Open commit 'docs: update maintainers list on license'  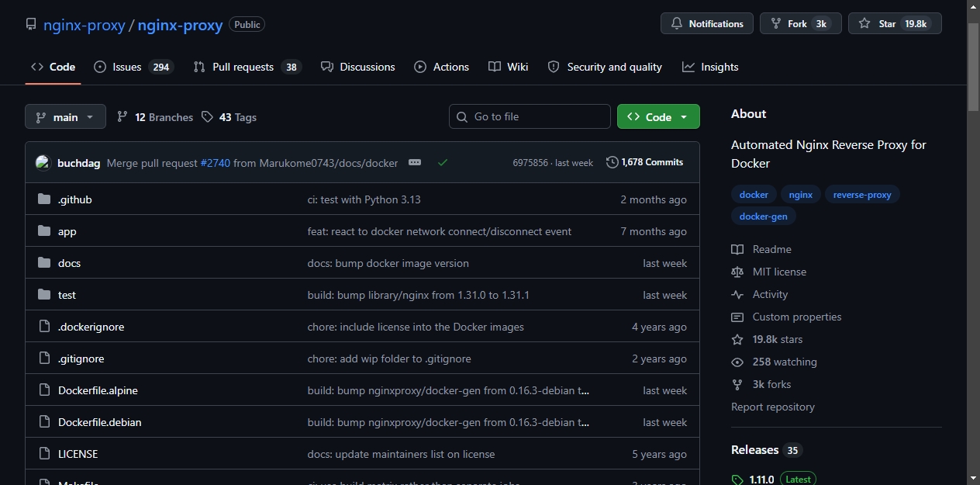tap(401, 454)
